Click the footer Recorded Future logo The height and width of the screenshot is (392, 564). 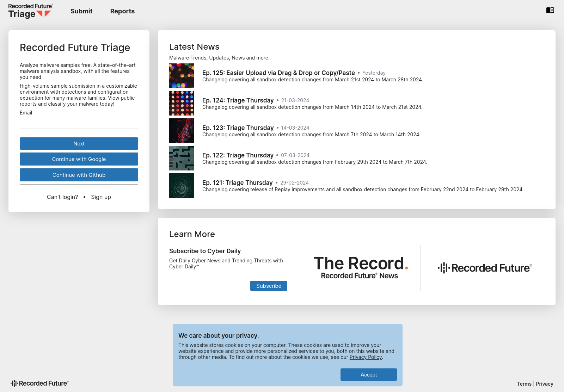pyautogui.click(x=39, y=383)
